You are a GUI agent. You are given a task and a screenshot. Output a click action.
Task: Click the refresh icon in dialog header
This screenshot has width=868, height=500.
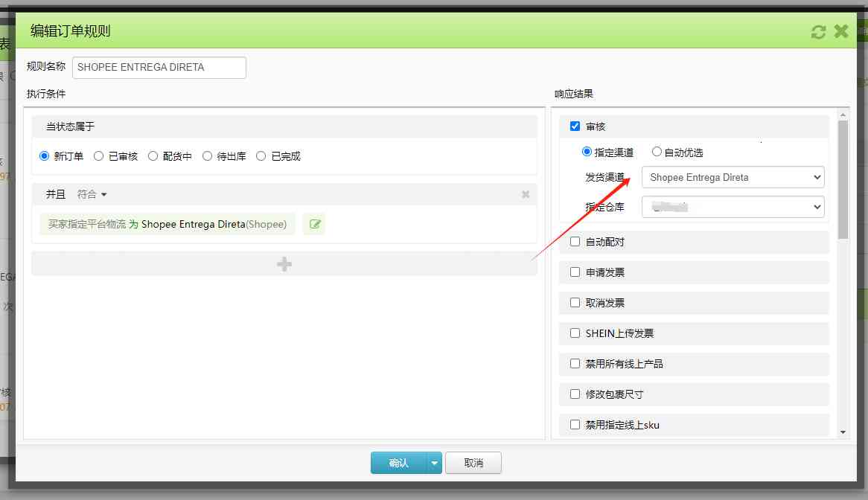coord(818,31)
